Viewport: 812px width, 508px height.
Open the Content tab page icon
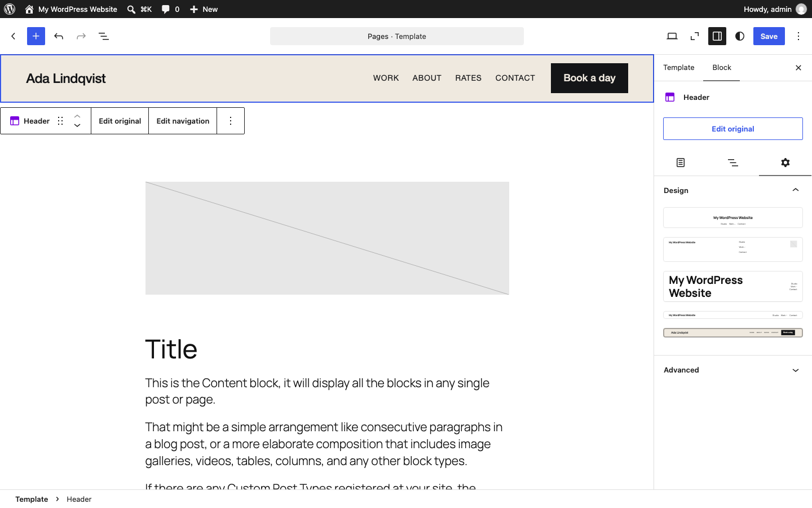click(681, 163)
